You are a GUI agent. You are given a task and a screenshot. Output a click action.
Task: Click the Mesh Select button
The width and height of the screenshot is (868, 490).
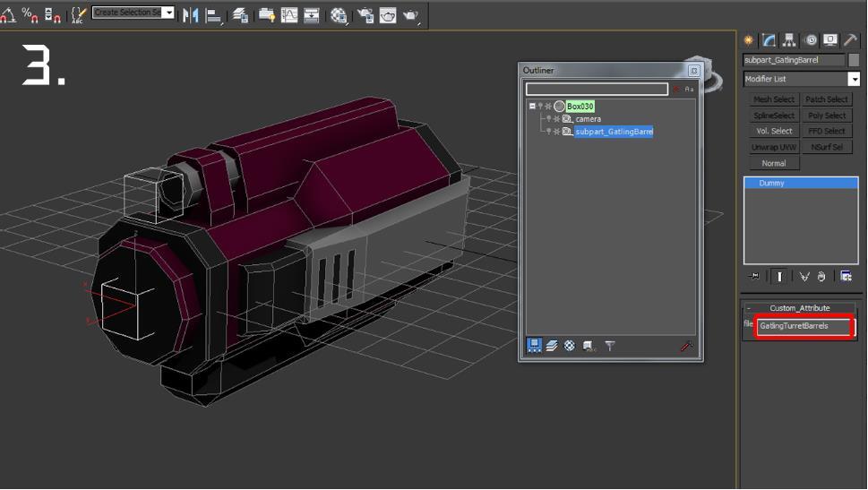coord(773,99)
